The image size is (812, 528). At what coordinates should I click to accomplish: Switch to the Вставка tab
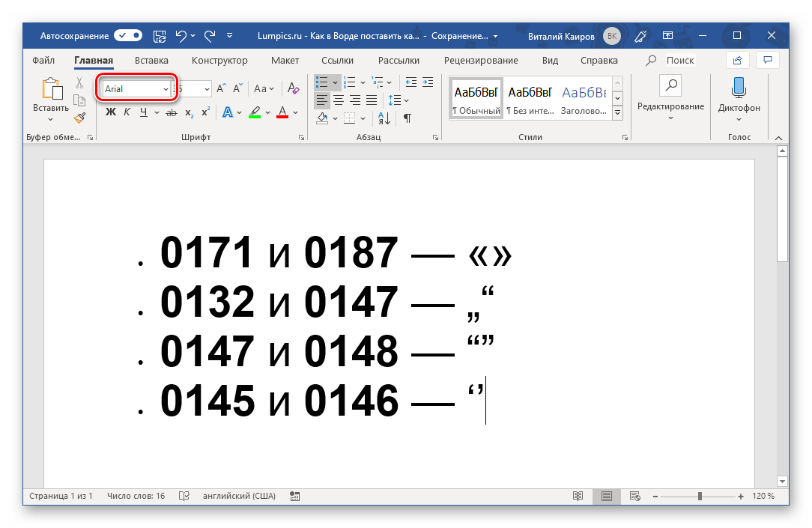click(151, 60)
